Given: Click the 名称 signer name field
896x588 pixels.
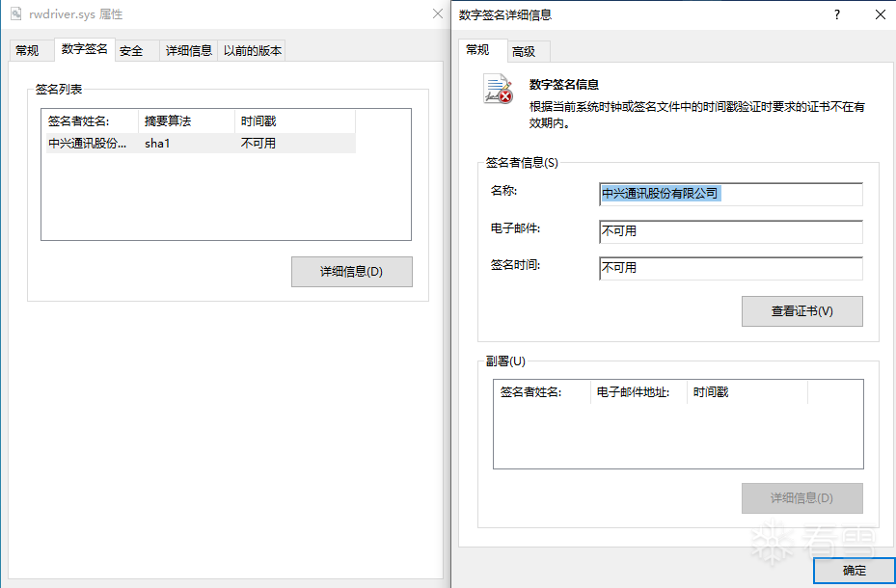Looking at the screenshot, I should coord(730,194).
